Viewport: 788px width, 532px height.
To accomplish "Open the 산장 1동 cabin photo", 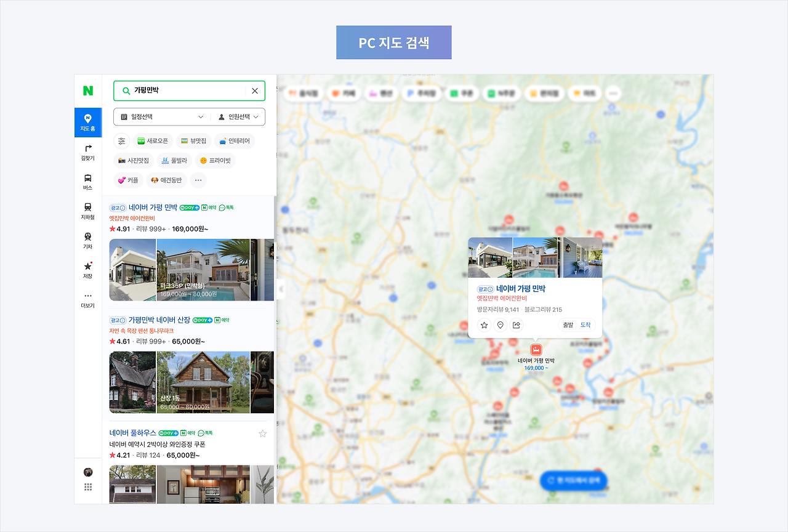I will 203,382.
